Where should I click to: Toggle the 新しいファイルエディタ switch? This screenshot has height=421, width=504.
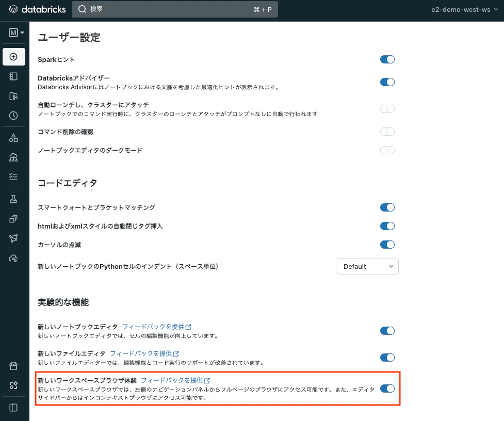point(387,358)
